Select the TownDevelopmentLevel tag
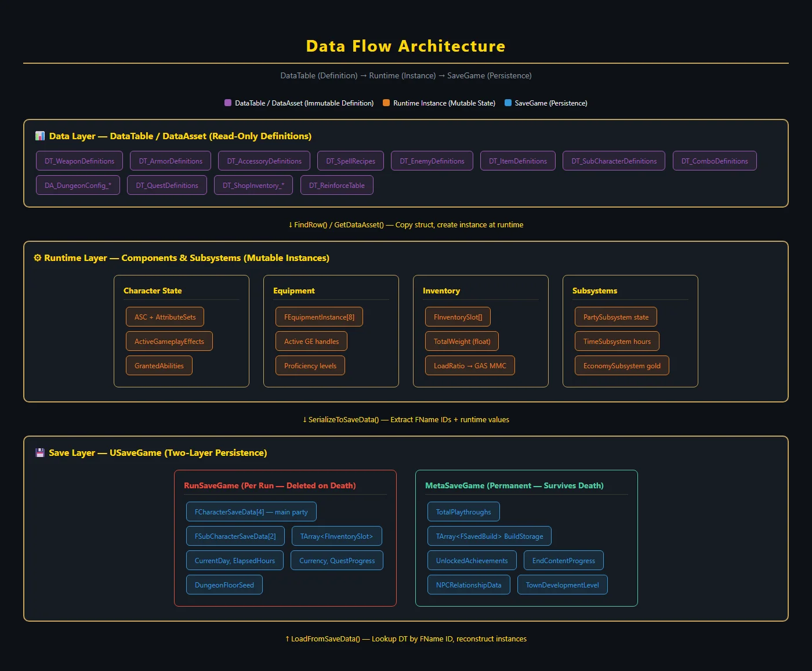This screenshot has width=812, height=671. click(562, 585)
